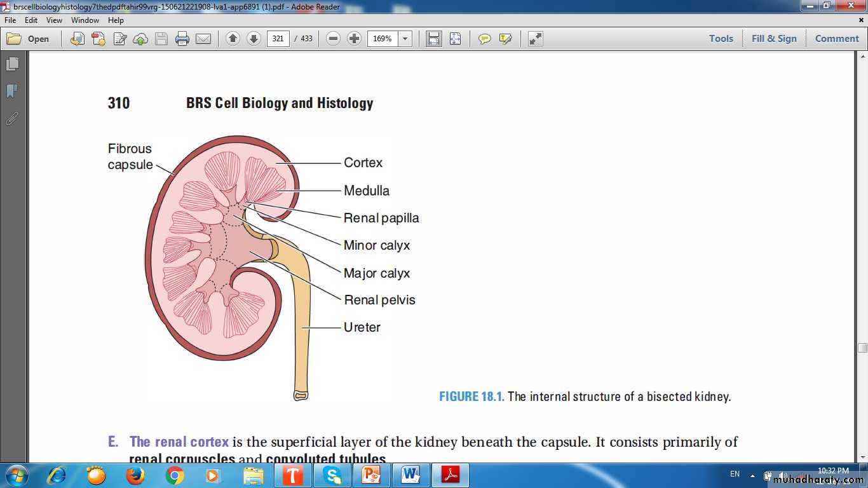Go to previous page with up arrow
This screenshot has height=488, width=868.
pyautogui.click(x=233, y=39)
